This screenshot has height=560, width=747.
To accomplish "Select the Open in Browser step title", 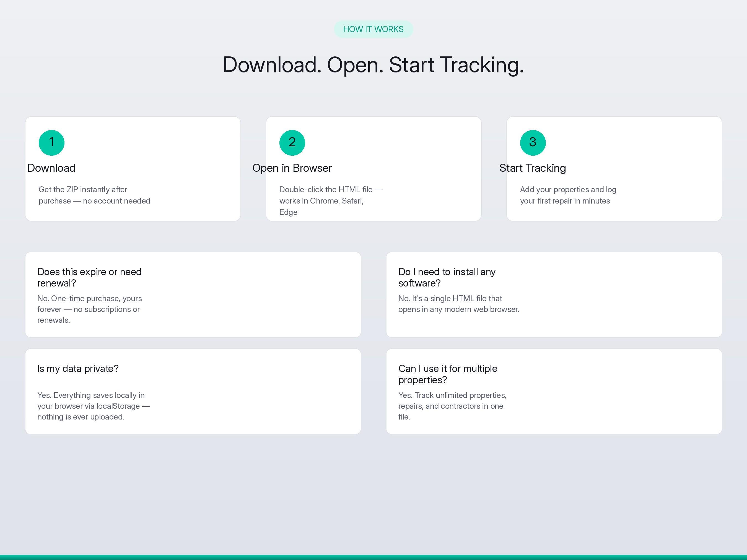I will 292,168.
